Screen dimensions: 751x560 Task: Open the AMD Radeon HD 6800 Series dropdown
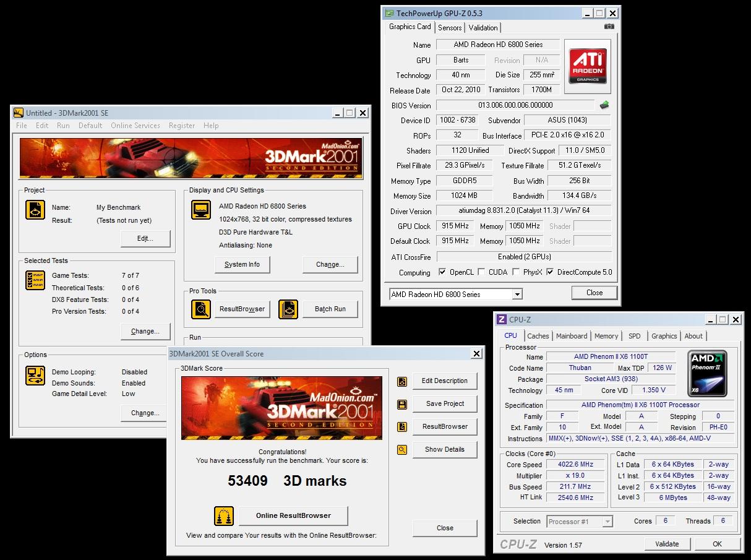(x=517, y=295)
